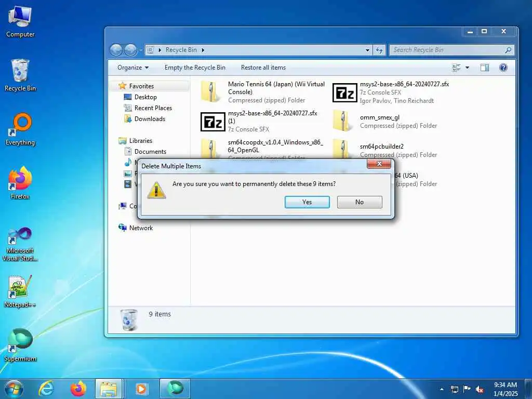532x399 pixels.
Task: Click the Mario Tennis 64 (Japan) file name
Action: pyautogui.click(x=276, y=88)
